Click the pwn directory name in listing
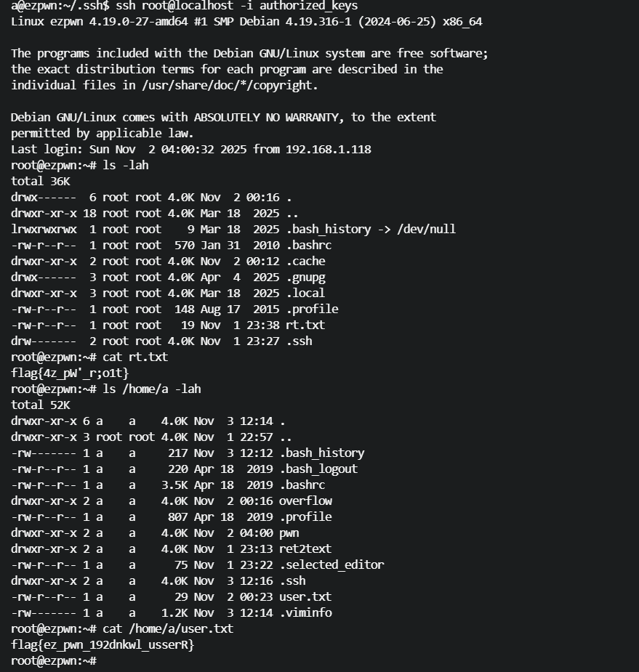 (289, 533)
